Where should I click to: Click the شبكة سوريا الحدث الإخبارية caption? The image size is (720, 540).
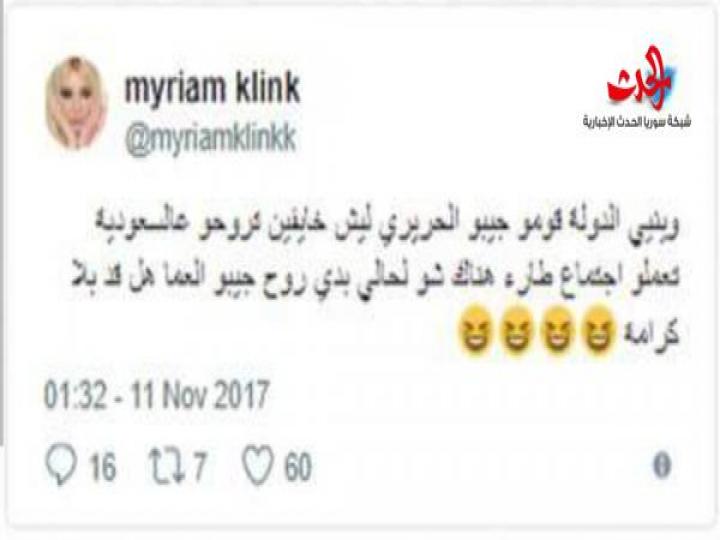click(x=637, y=122)
